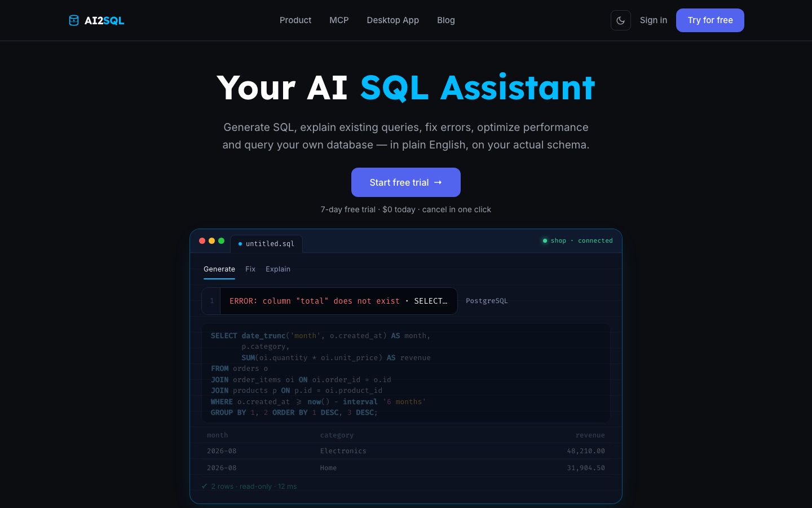Viewport: 812px width, 508px height.
Task: Click the 'category' column header
Action: click(337, 435)
